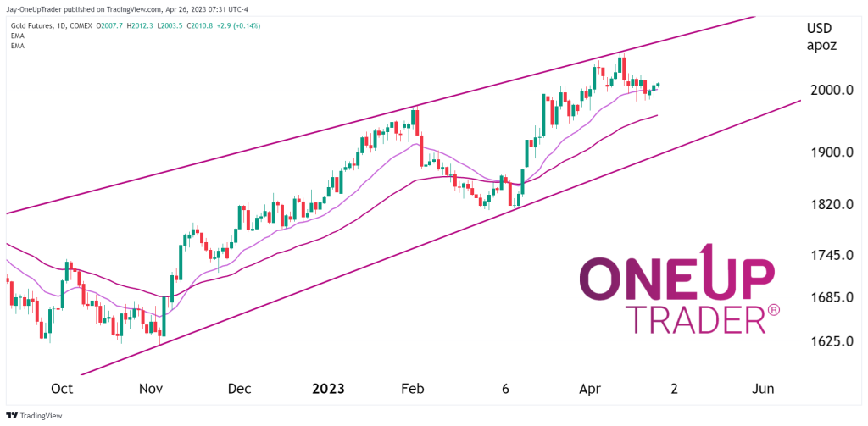
Task: Click the TradingView logo icon at bottom left
Action: pyautogui.click(x=10, y=416)
